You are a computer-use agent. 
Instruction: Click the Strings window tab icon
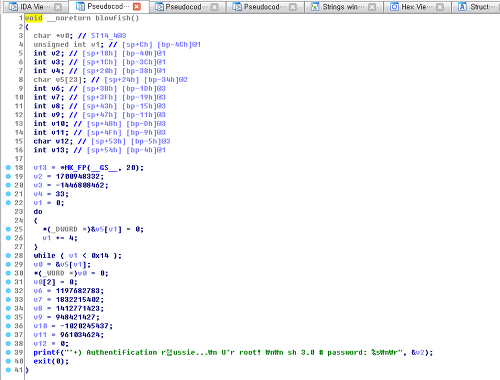(x=315, y=7)
